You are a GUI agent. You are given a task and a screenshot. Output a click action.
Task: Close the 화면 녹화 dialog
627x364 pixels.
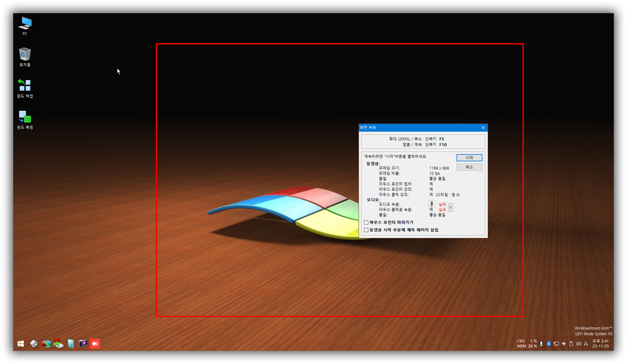483,127
